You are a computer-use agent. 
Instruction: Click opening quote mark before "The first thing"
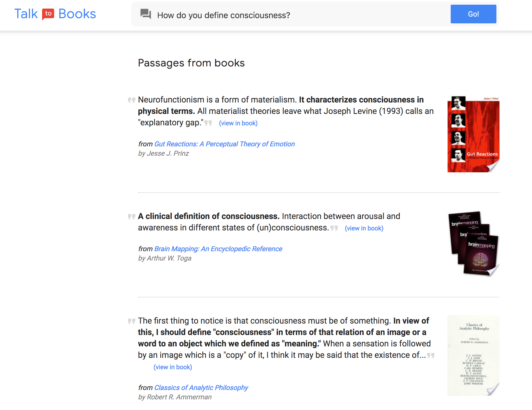coord(132,321)
